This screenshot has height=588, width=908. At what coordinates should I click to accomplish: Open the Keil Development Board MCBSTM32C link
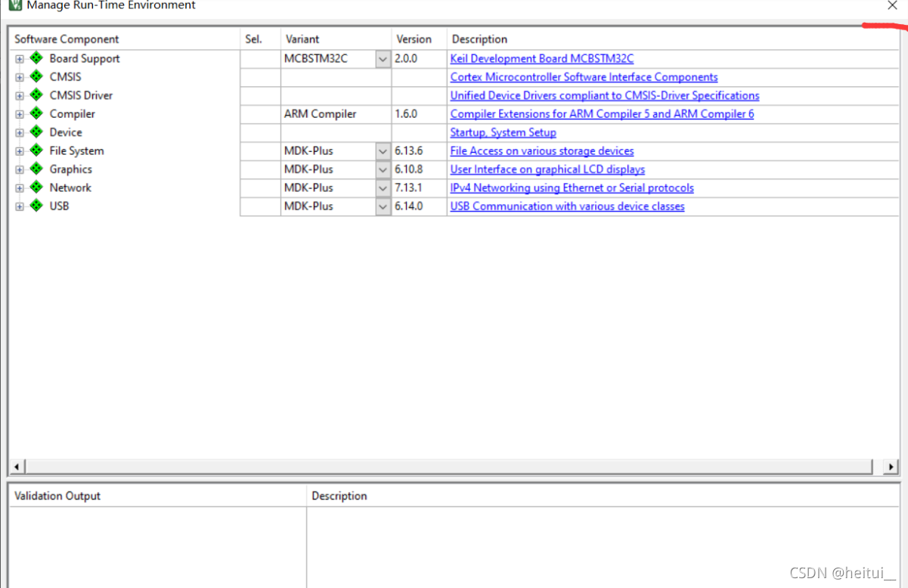click(542, 58)
